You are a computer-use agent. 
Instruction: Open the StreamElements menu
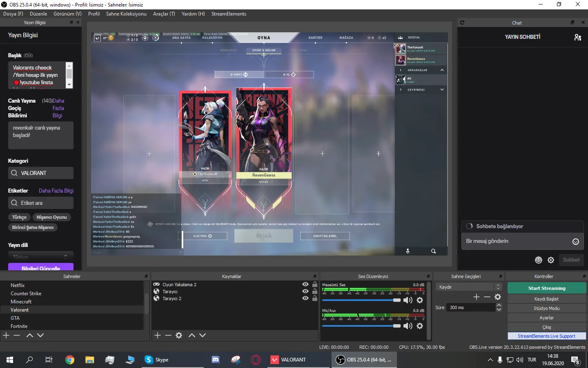point(229,14)
